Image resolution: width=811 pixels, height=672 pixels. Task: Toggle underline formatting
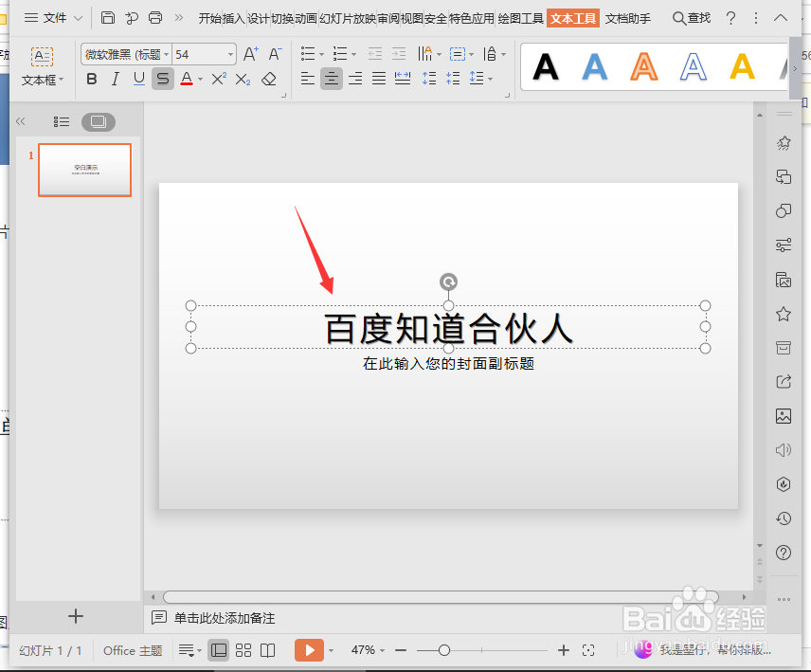click(138, 79)
